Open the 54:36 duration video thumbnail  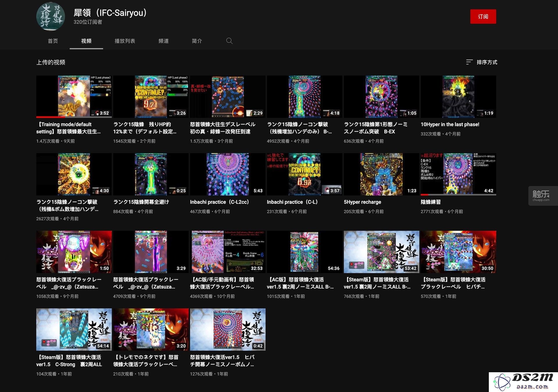click(x=305, y=252)
